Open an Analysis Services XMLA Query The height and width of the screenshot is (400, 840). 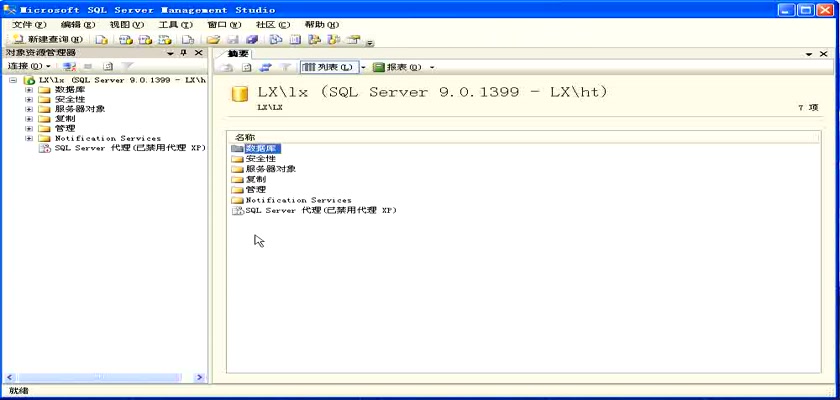[x=164, y=40]
